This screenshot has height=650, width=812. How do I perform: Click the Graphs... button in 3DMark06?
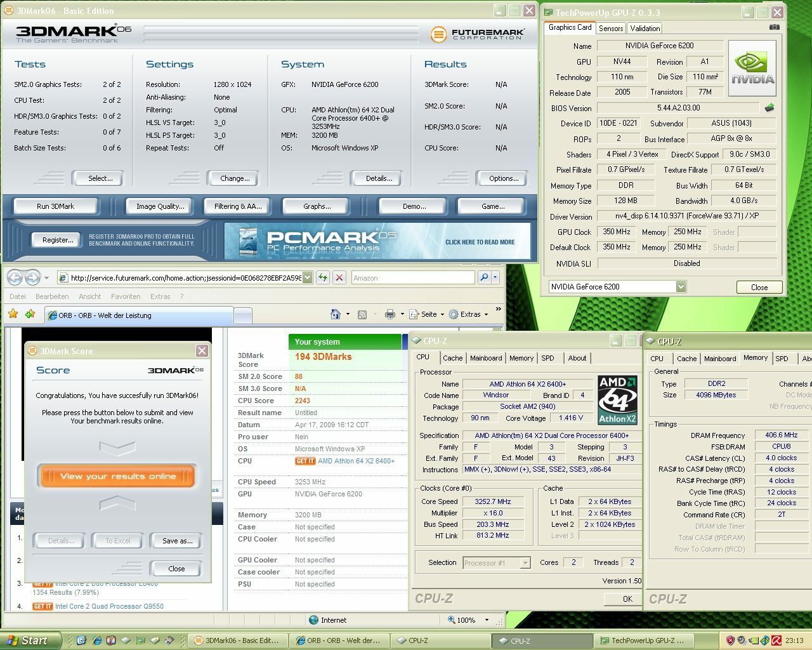click(317, 206)
